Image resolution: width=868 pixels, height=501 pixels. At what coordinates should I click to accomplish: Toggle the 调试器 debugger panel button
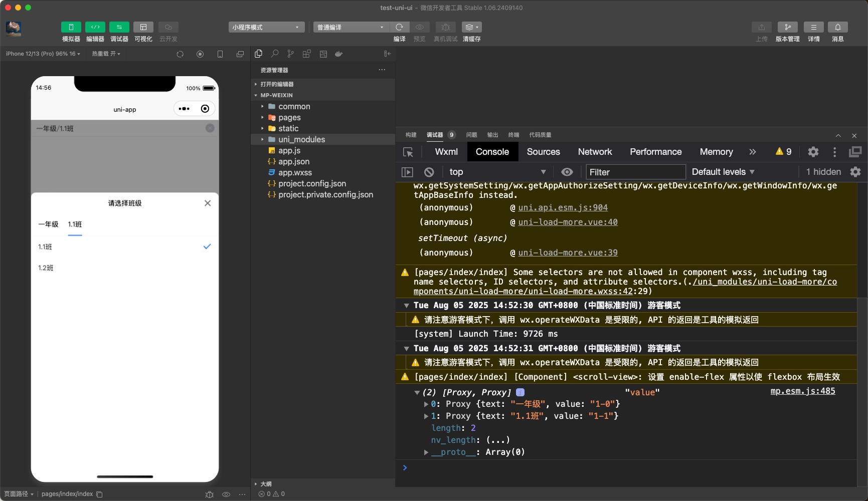tap(119, 27)
